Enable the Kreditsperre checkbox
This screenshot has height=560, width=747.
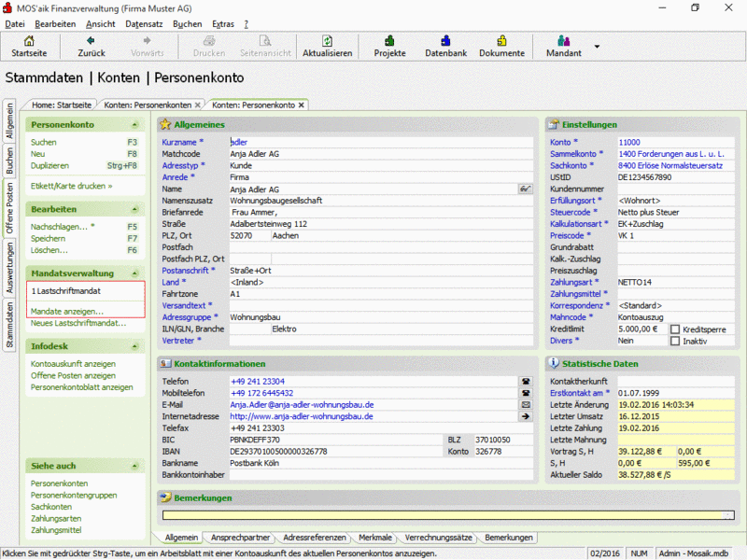pyautogui.click(x=675, y=329)
